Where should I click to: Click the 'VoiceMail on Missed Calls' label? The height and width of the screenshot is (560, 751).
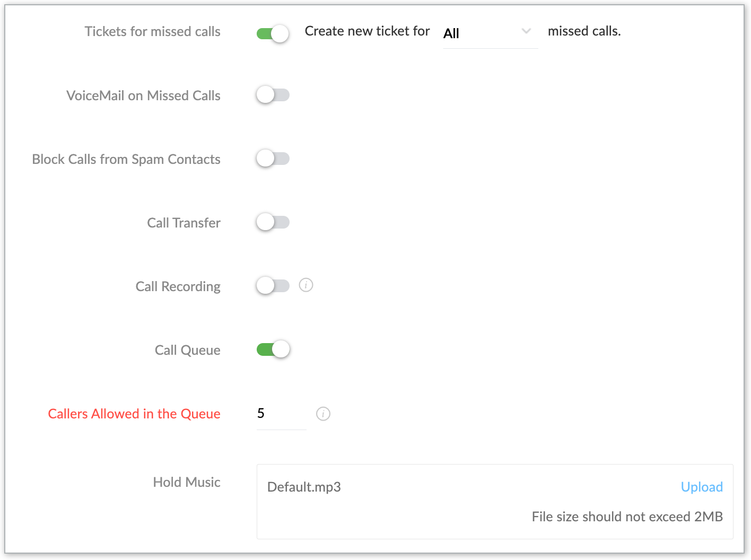143,95
